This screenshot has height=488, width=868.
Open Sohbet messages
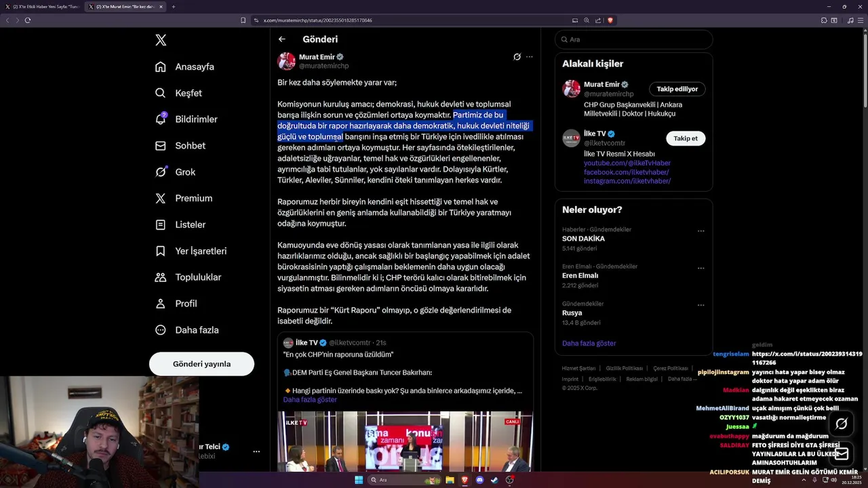pyautogui.click(x=180, y=146)
